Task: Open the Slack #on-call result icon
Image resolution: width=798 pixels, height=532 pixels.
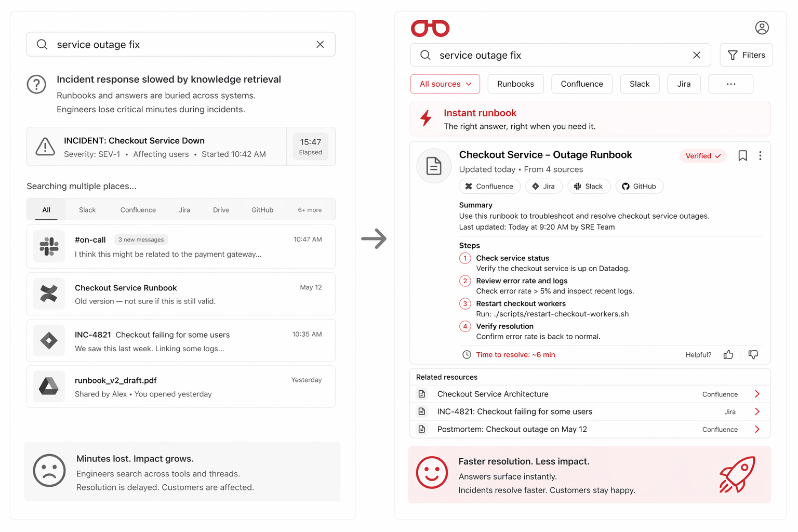Action: coord(49,246)
